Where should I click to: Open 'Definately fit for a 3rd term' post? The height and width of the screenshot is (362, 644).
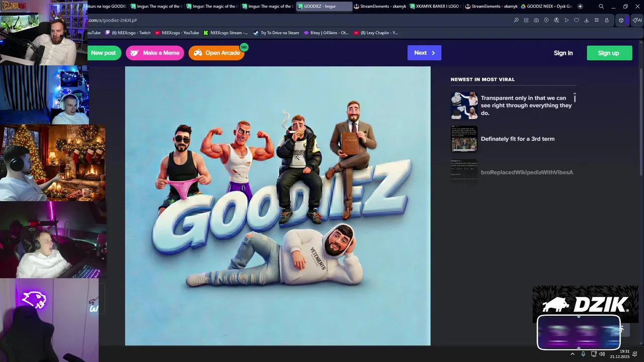pos(517,139)
